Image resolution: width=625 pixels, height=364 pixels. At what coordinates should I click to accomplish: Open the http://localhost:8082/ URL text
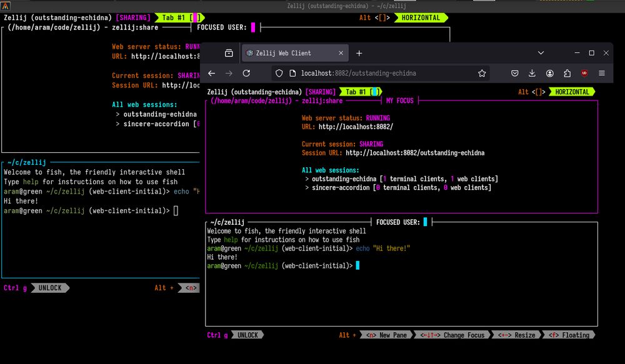tap(356, 127)
